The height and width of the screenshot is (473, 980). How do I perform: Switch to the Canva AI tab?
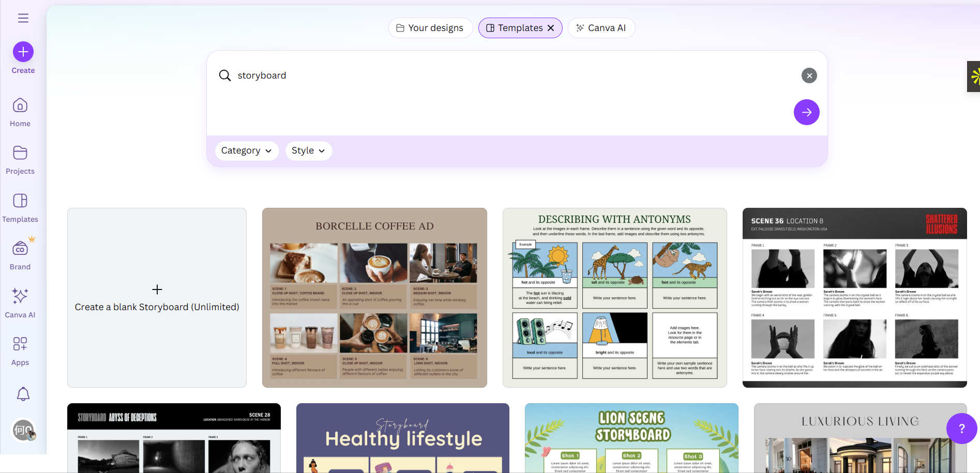[601, 27]
